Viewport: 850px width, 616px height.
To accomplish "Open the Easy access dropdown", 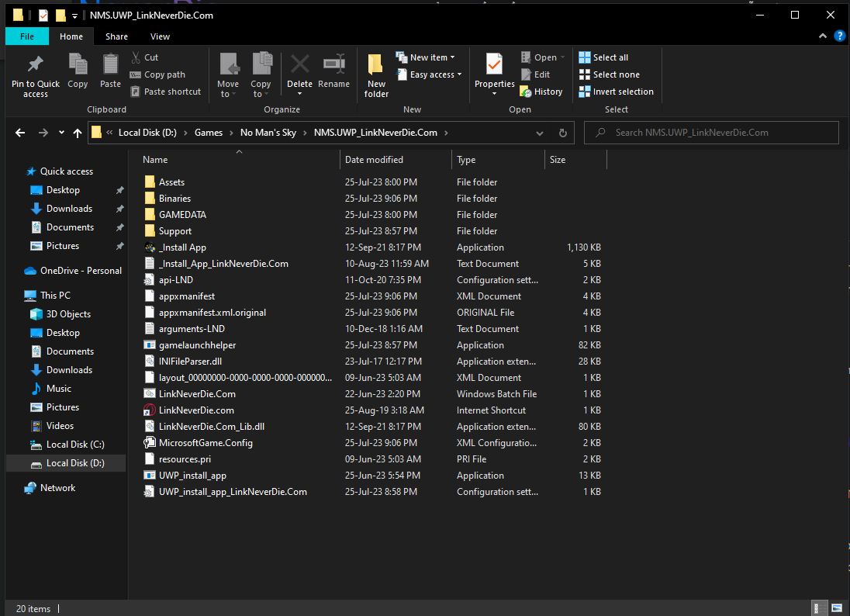I will pos(429,74).
